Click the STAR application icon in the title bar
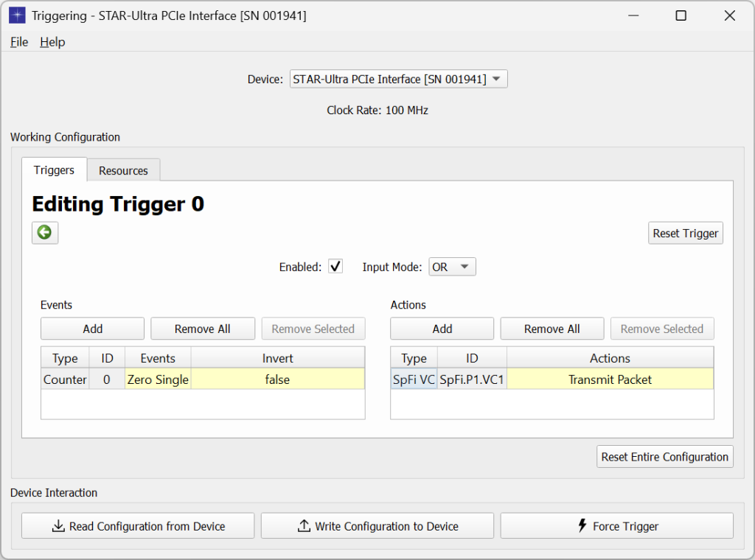This screenshot has width=755, height=560. point(16,15)
